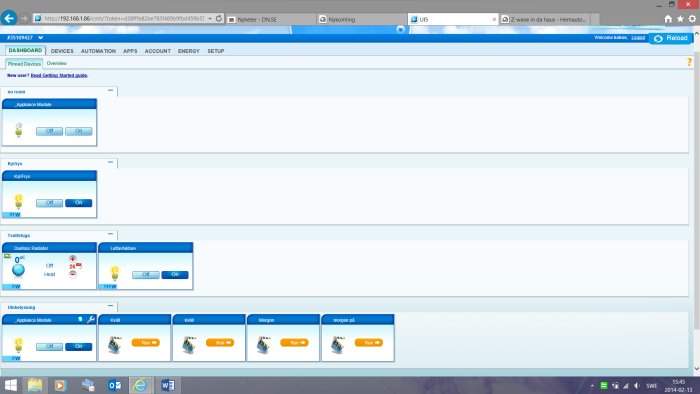Turn Off the no room Appliance Module
This screenshot has width=700, height=394.
point(49,131)
